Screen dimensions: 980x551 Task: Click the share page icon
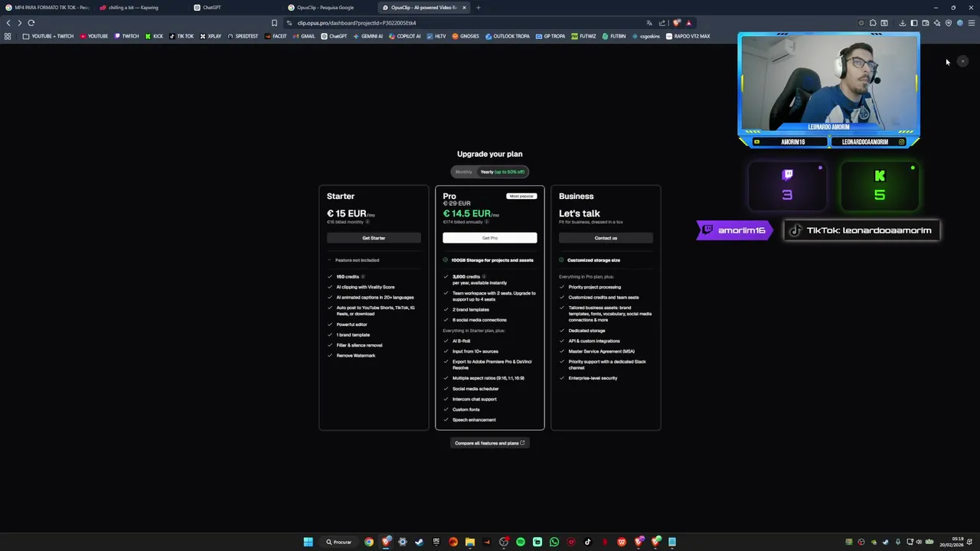pos(662,23)
